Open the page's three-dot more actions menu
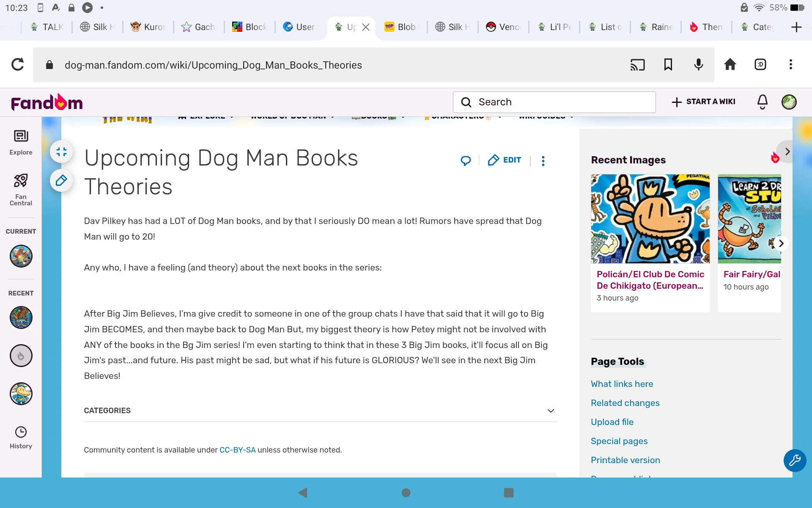Viewport: 812px width, 508px height. [x=543, y=161]
